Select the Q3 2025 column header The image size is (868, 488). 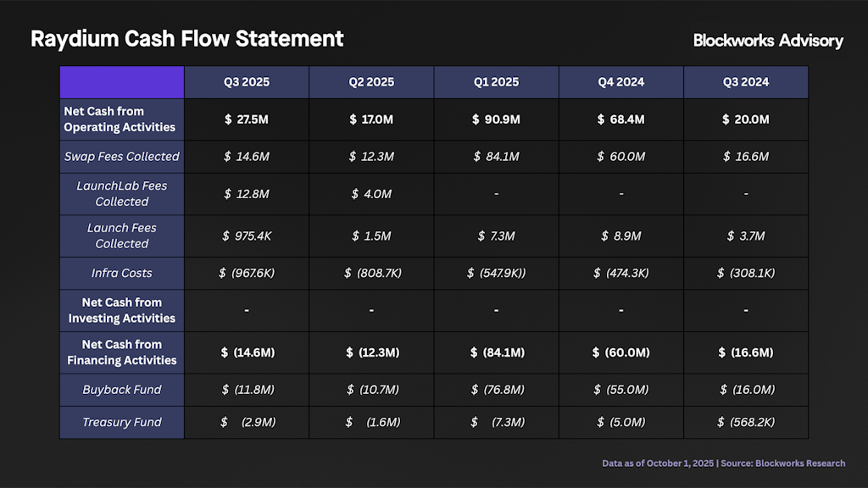tap(247, 82)
